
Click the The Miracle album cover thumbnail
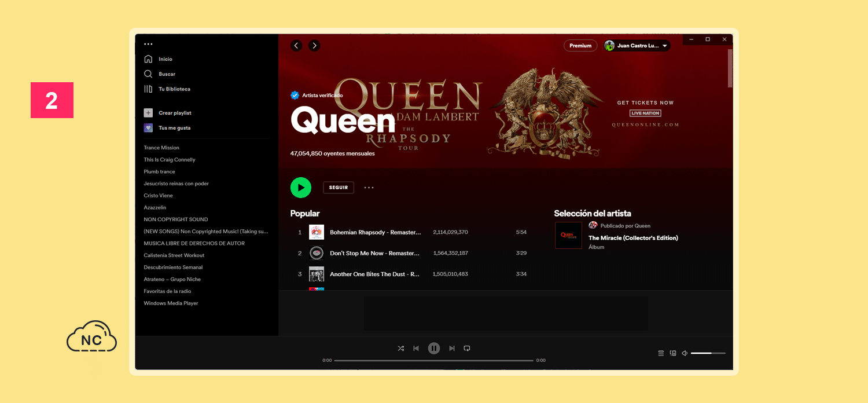tap(568, 236)
